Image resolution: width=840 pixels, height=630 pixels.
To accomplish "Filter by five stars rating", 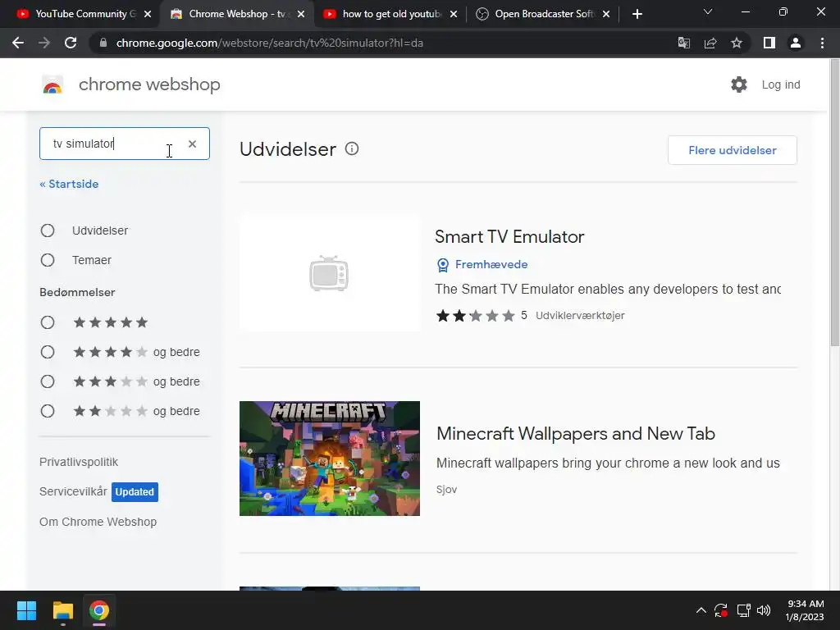I will point(48,322).
